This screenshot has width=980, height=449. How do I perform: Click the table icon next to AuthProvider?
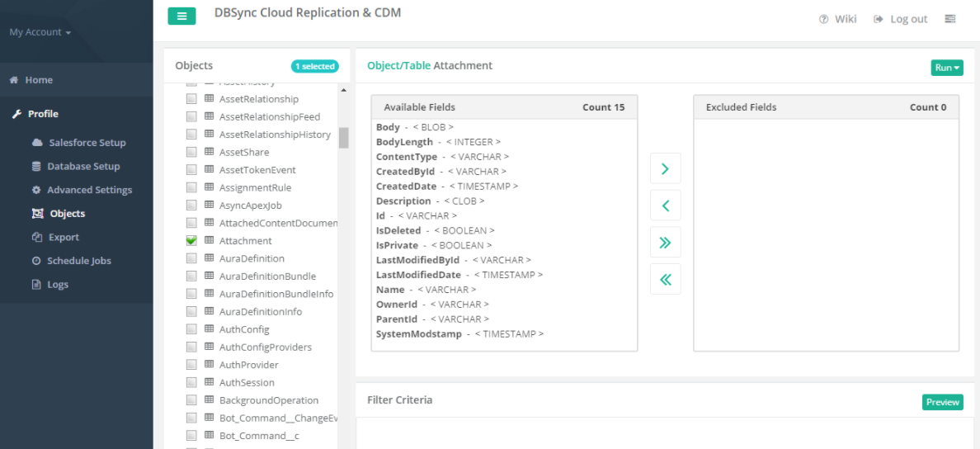[x=210, y=365]
